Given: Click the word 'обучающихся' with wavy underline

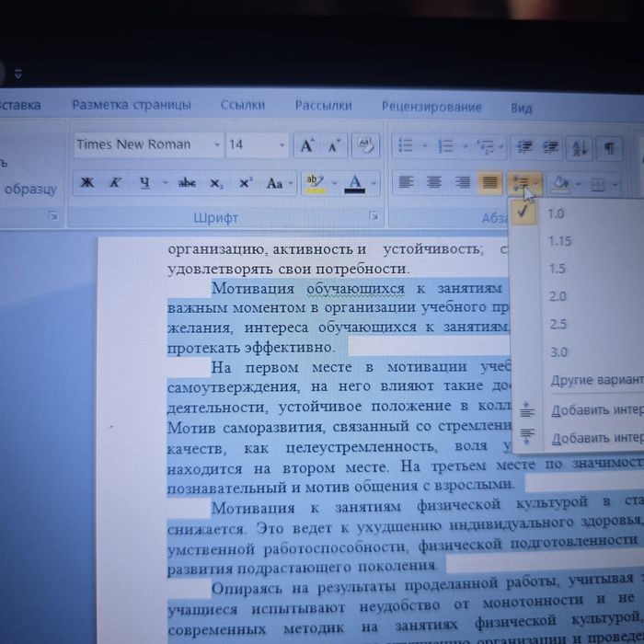Looking at the screenshot, I should pyautogui.click(x=355, y=289).
